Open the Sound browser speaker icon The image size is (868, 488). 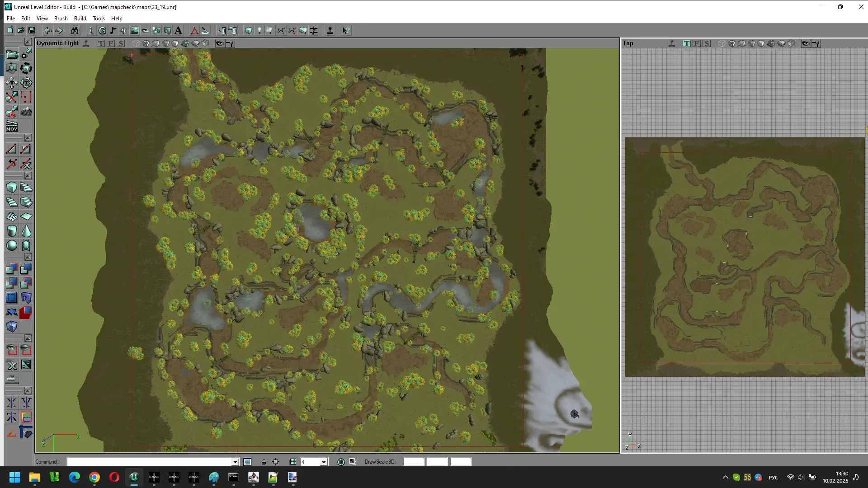coord(124,30)
